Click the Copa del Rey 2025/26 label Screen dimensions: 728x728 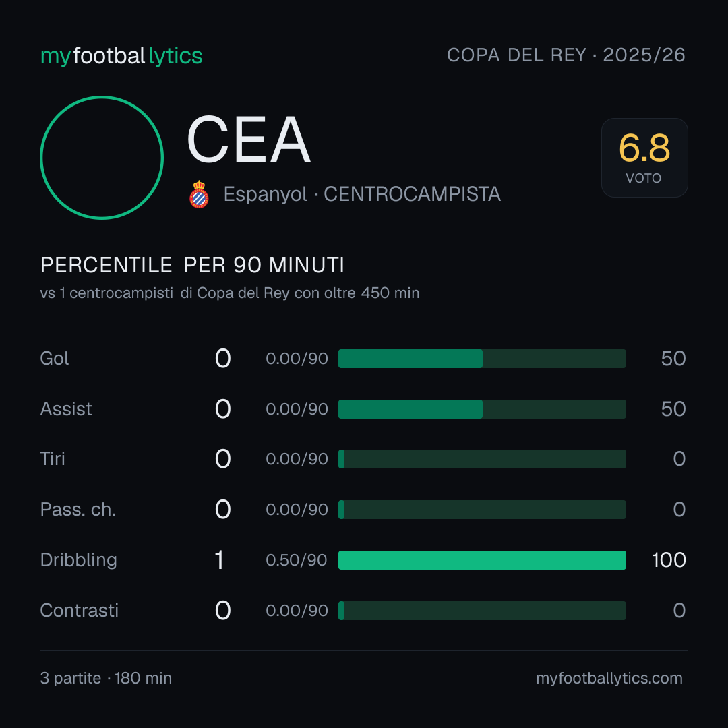[566, 55]
